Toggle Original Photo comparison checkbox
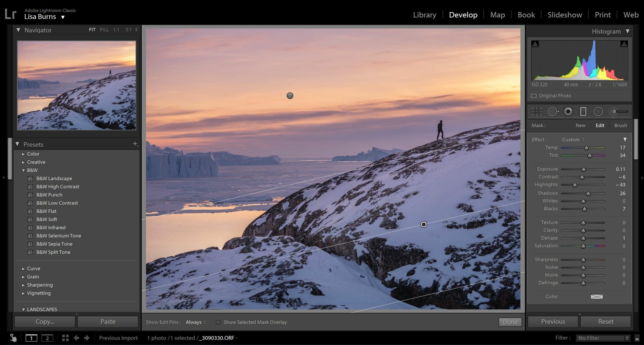 click(534, 95)
